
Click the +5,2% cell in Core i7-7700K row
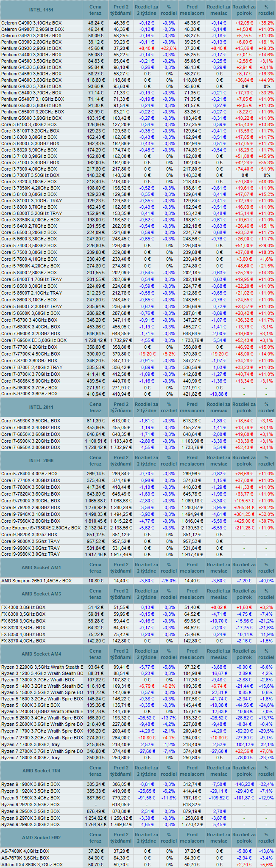[x=169, y=354]
